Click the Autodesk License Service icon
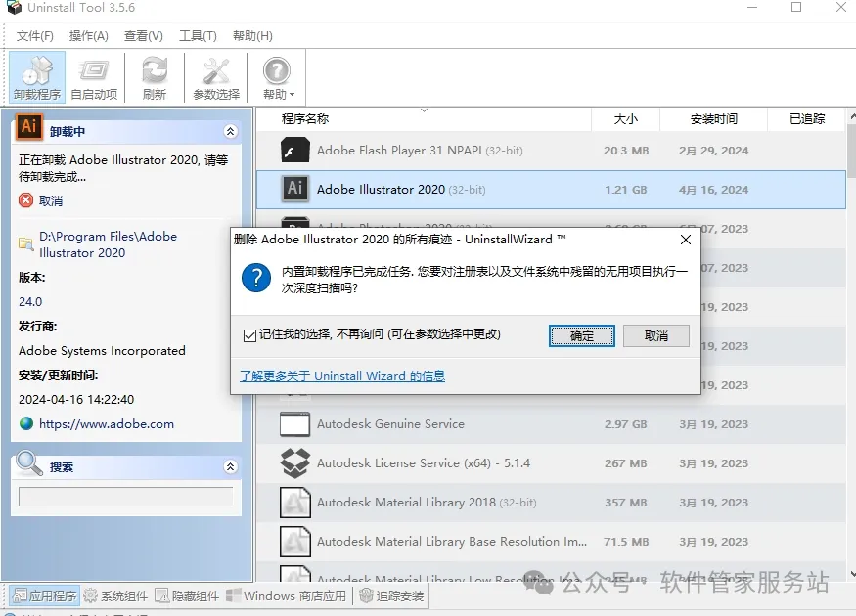This screenshot has height=616, width=856. coord(294,462)
